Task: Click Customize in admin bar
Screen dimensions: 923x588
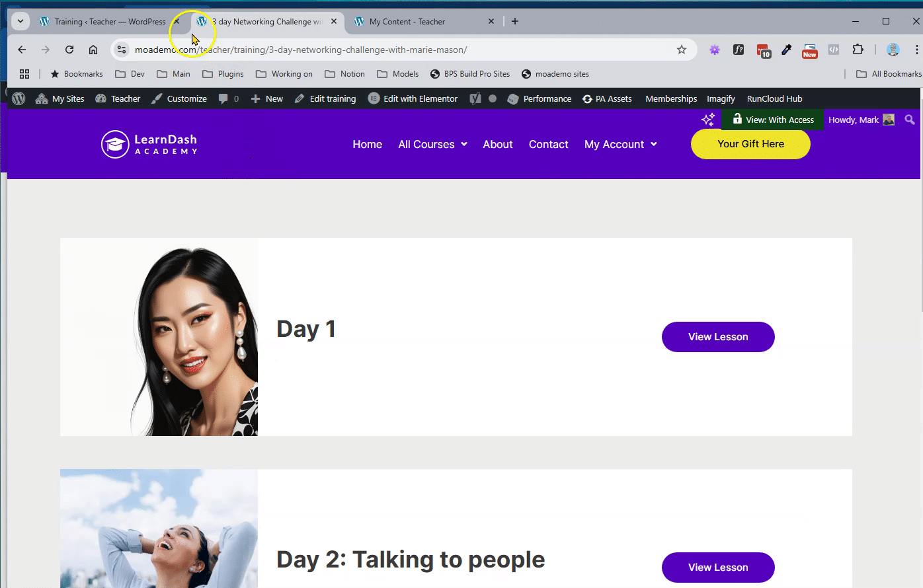Action: 179,98
